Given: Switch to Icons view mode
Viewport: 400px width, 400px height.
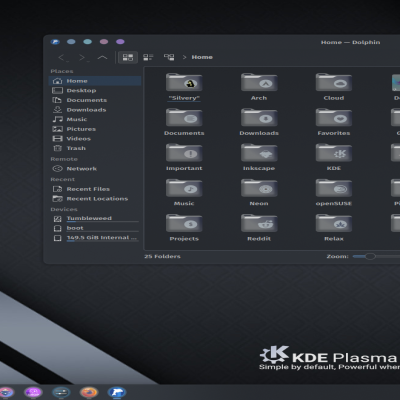Looking at the screenshot, I should coord(128,57).
